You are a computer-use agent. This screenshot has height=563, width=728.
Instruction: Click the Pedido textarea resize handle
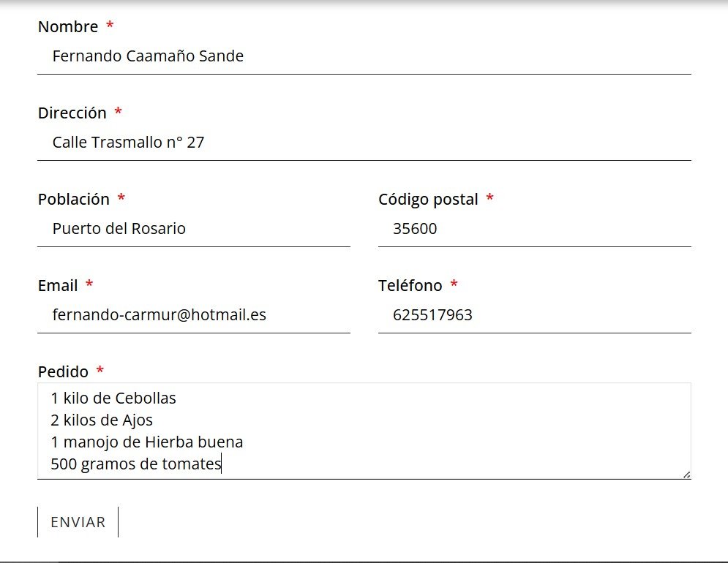pos(686,475)
